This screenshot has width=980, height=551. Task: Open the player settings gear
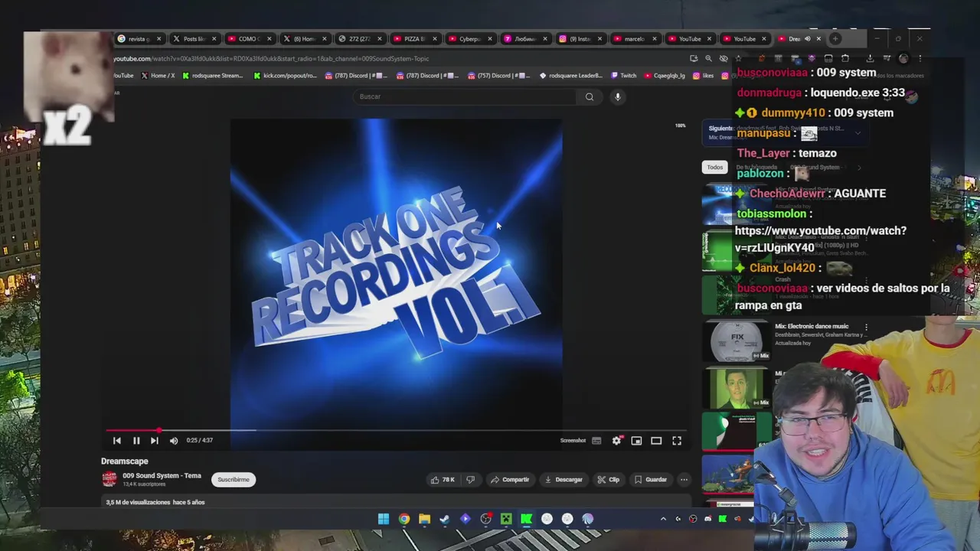[x=616, y=440]
